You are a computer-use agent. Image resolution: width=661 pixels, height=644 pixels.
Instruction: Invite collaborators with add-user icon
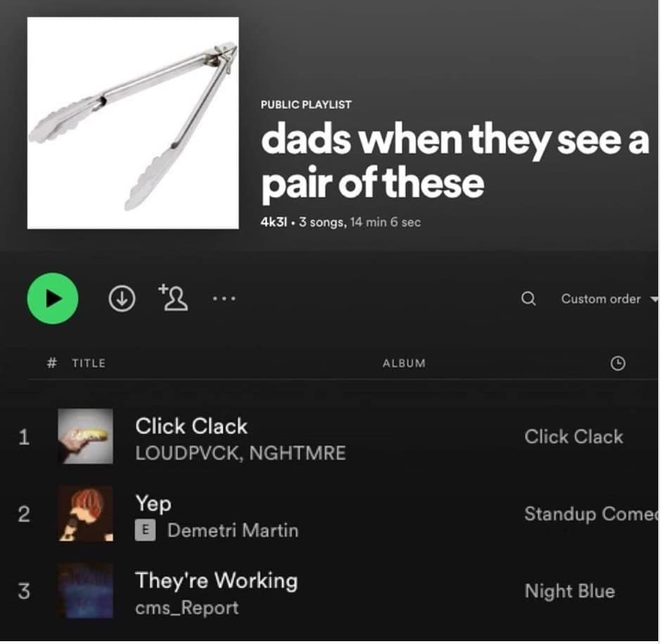pyautogui.click(x=173, y=297)
